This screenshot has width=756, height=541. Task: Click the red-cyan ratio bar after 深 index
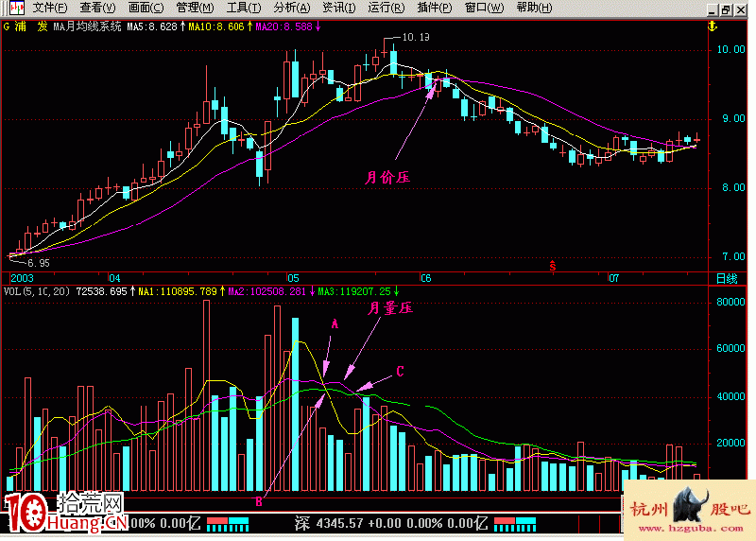[515, 524]
